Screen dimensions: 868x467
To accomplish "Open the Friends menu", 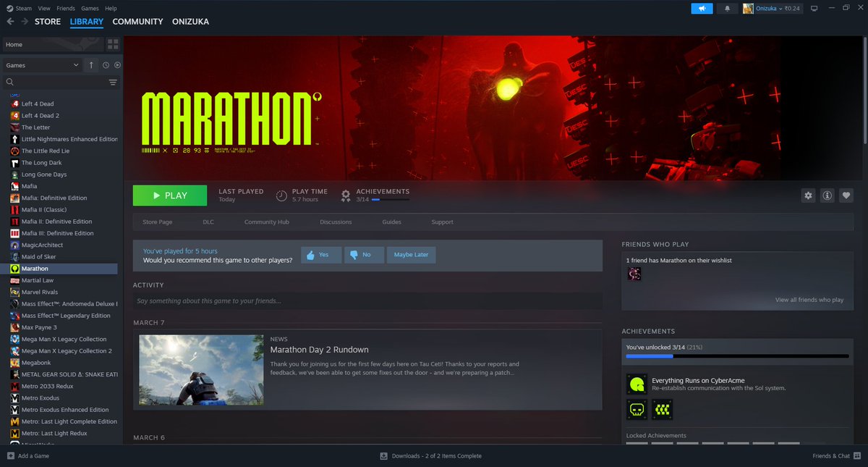I will pyautogui.click(x=66, y=8).
